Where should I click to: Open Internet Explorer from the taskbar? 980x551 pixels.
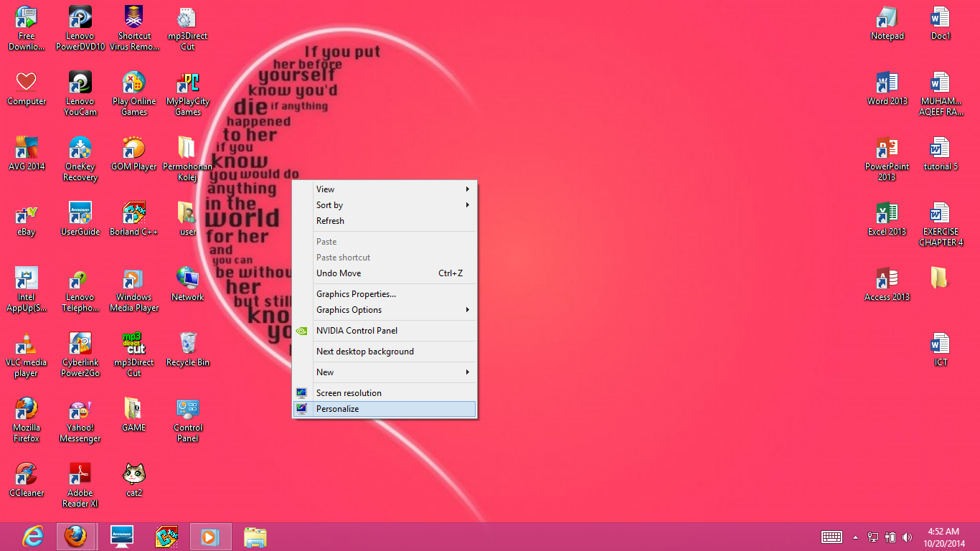(33, 537)
